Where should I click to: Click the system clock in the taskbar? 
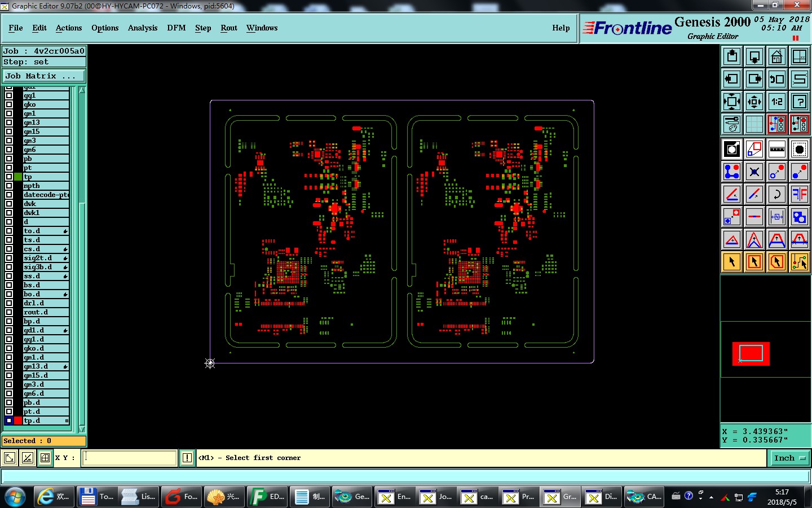[x=782, y=497]
